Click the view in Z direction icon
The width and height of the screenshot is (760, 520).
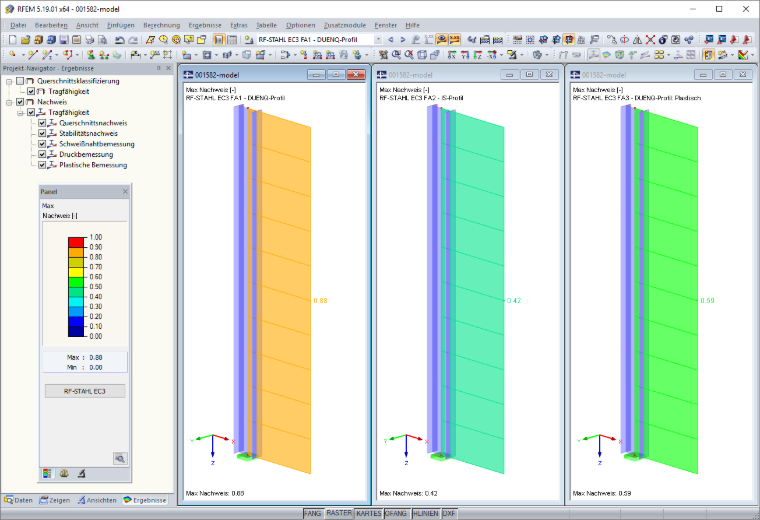point(477,55)
